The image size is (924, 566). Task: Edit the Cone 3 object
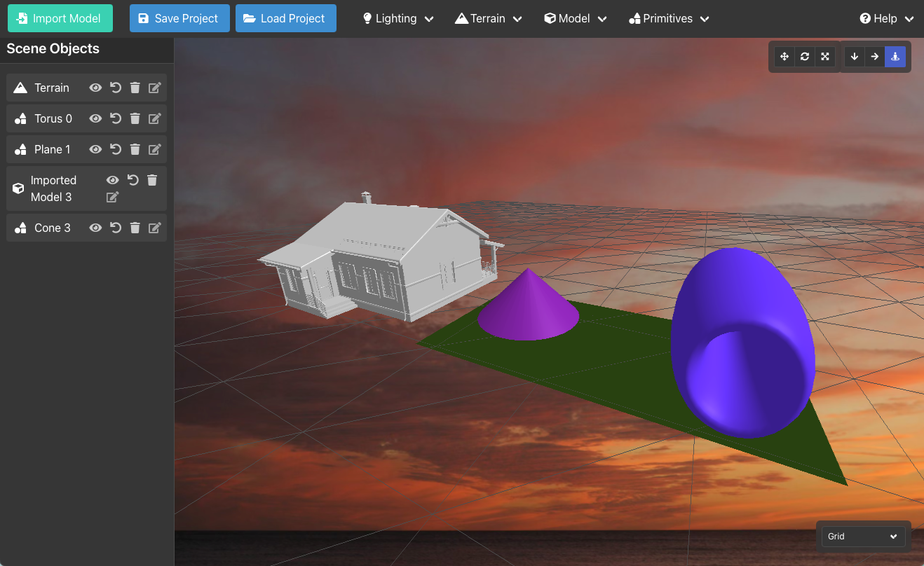155,228
